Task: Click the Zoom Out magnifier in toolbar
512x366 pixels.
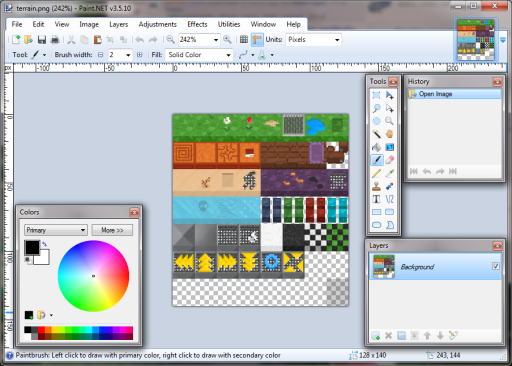Action: 170,40
